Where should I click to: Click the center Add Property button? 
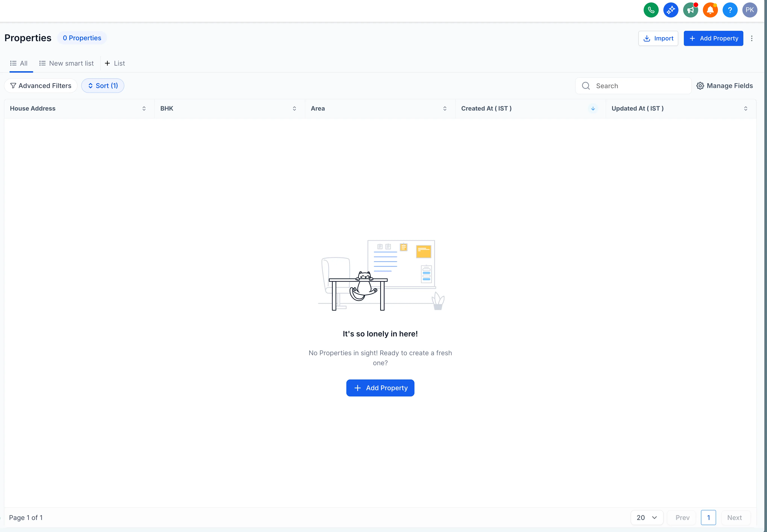coord(380,388)
